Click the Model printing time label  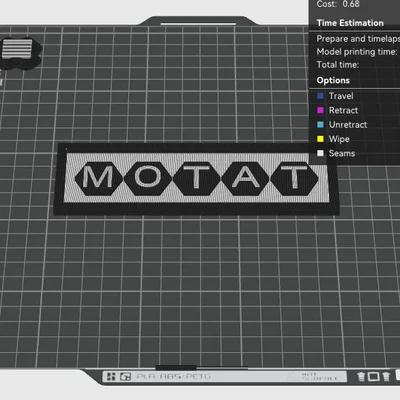(x=357, y=52)
